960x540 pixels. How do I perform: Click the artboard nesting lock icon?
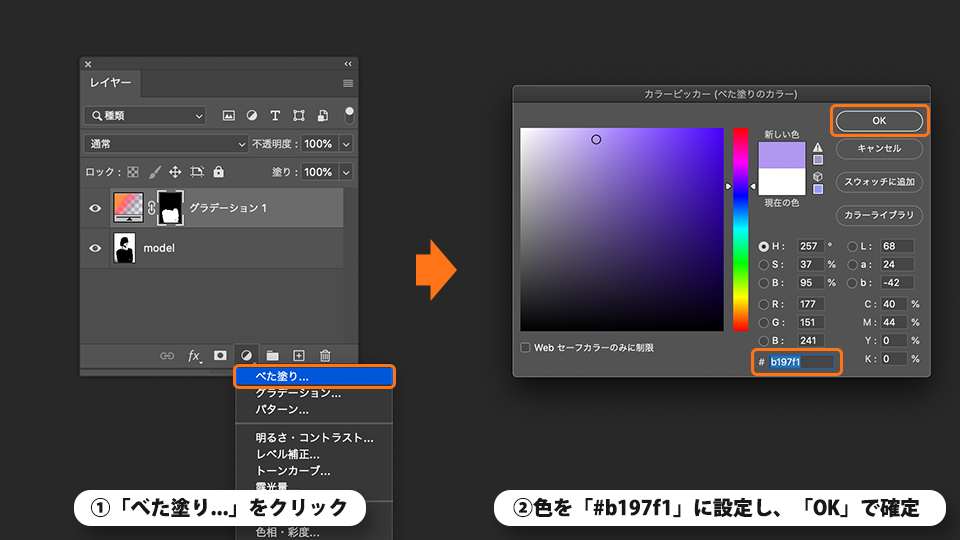(x=197, y=172)
